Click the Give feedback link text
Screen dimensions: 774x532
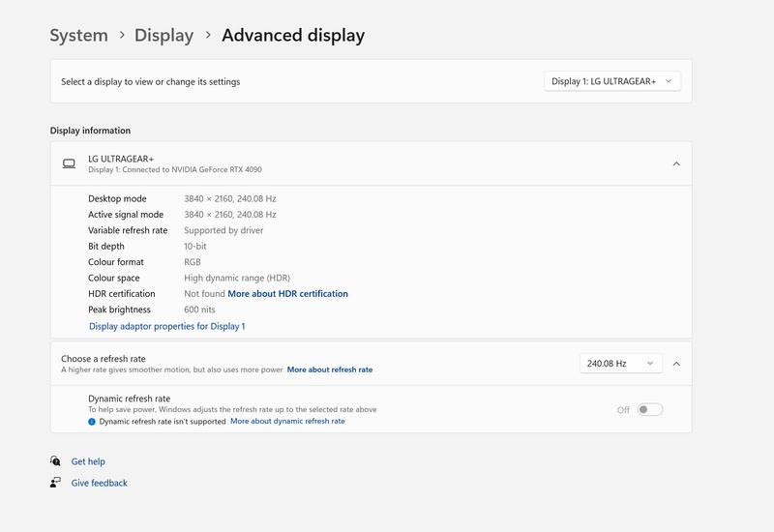pos(99,483)
